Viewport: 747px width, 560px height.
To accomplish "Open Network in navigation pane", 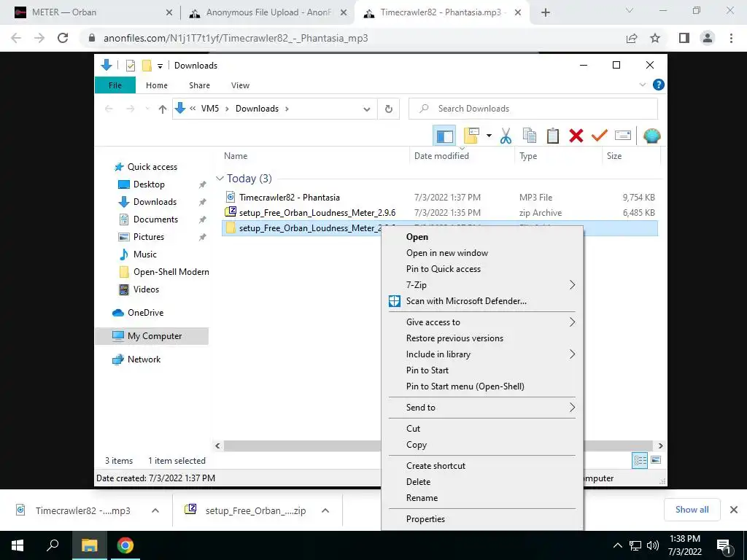I will click(x=144, y=359).
